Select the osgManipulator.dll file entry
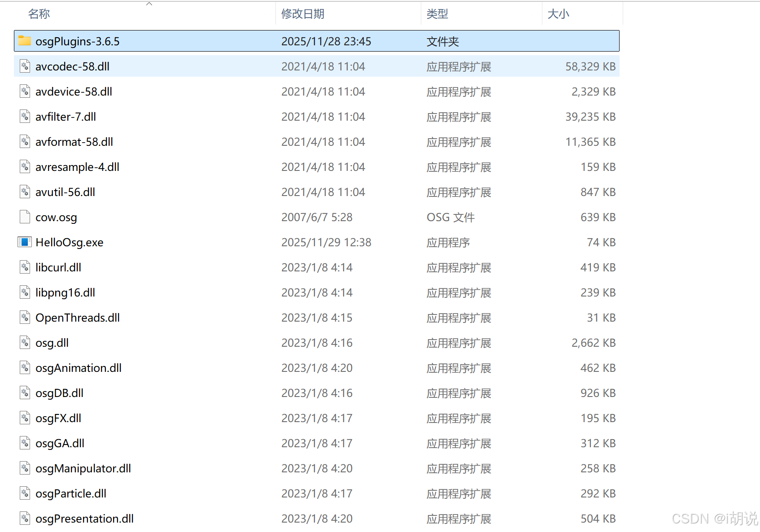Viewport: 760px width, 532px height. click(x=83, y=468)
